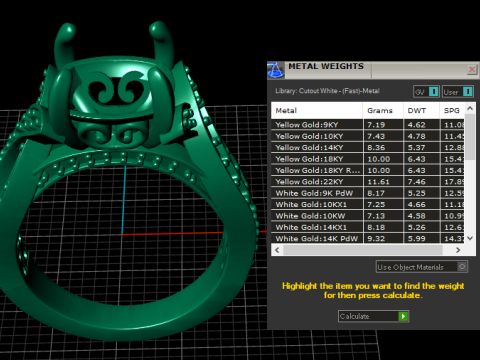Select the White Gold:14KX1 row
The width and height of the screenshot is (480, 360).
(x=368, y=227)
